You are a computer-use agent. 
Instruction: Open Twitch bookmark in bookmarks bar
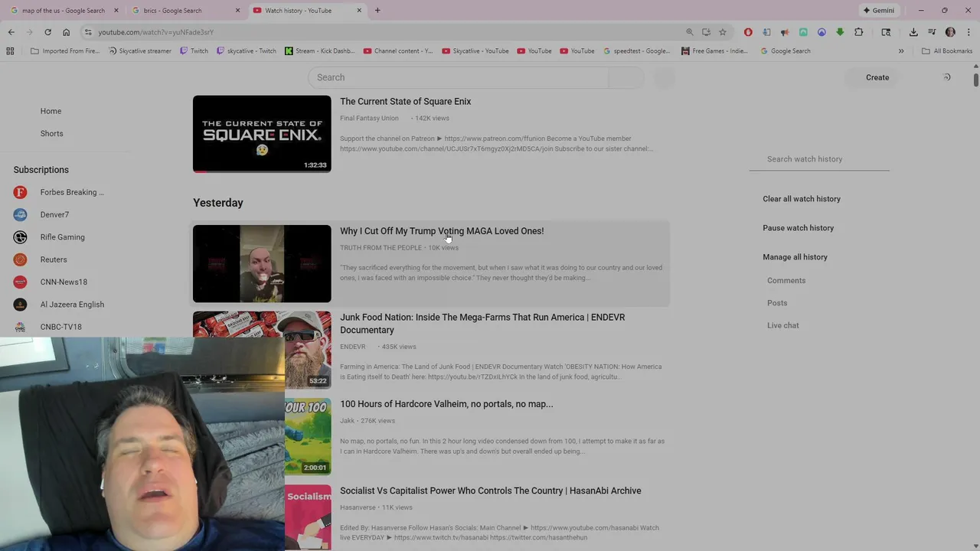[x=194, y=51]
